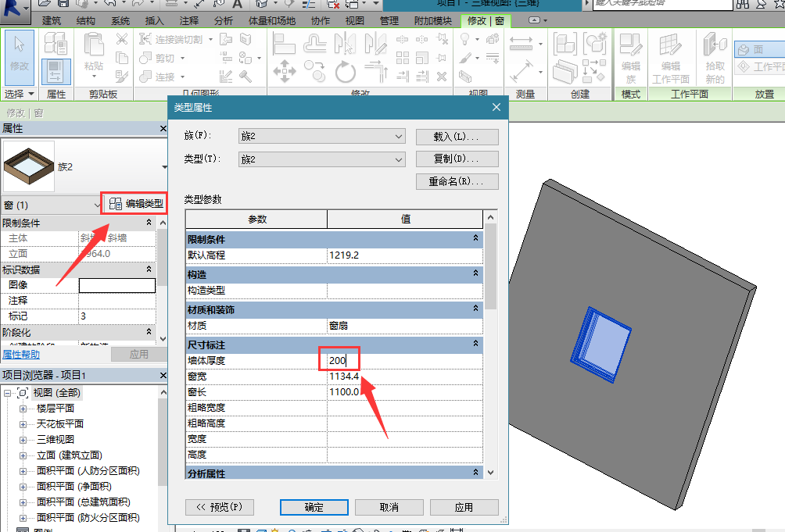Click the 族2 type selector thumbnail

(x=28, y=166)
